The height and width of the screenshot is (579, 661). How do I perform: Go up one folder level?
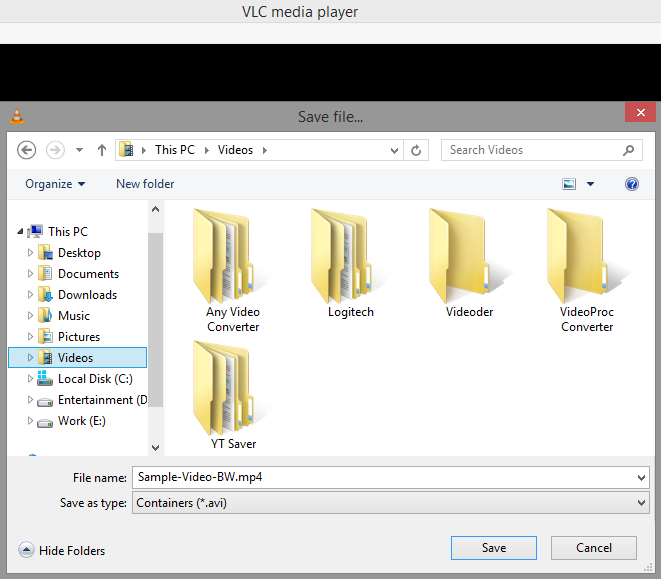pos(102,150)
